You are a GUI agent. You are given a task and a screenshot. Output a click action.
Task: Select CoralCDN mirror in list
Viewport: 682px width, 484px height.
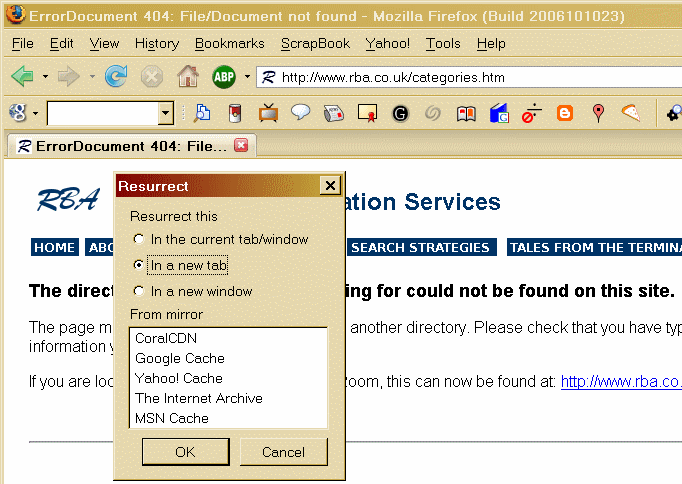(x=228, y=338)
